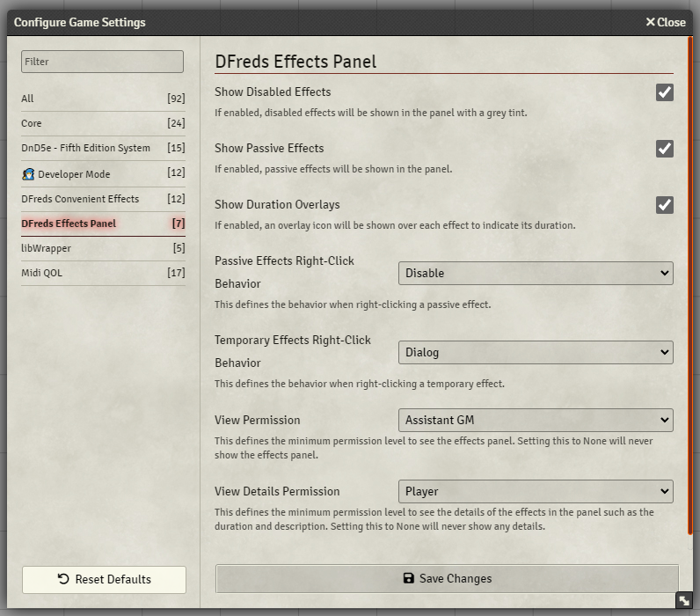
Task: Click the Show Disabled Effects label
Action: pos(273,92)
